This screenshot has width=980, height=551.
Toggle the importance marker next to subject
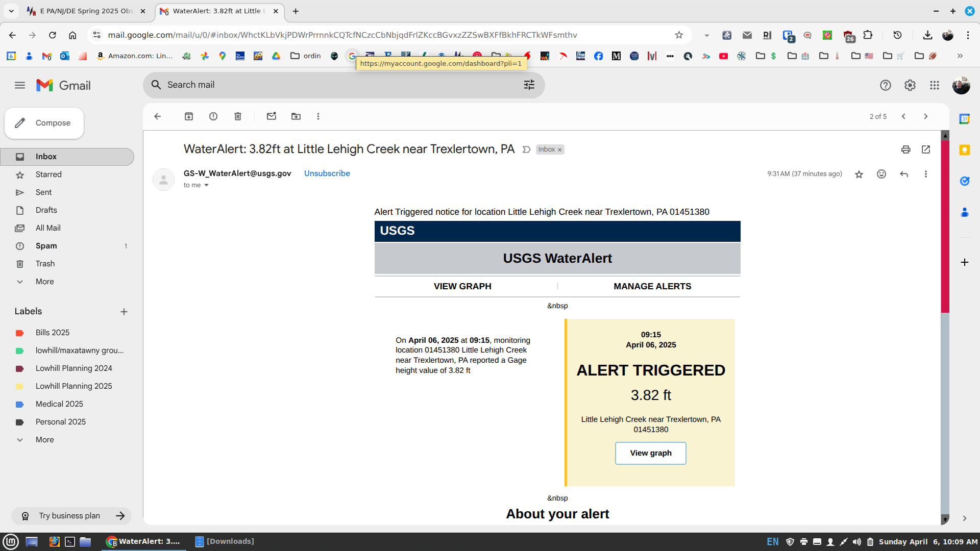point(526,149)
